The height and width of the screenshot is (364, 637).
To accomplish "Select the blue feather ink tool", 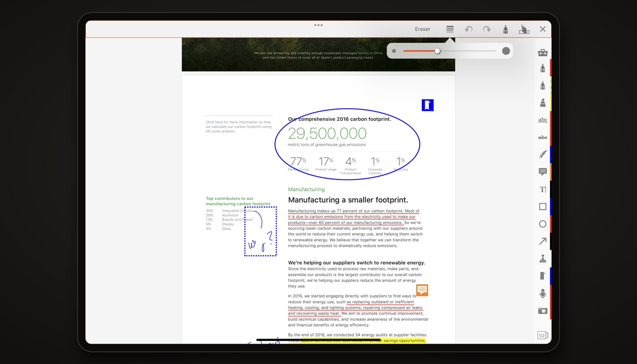I will 543,154.
